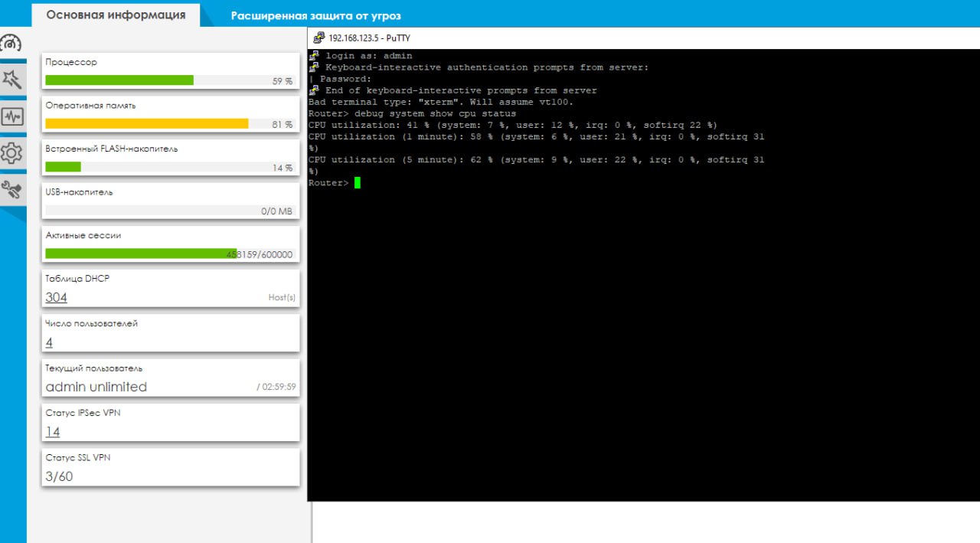This screenshot has width=980, height=543.
Task: Open the DHCP table link showing 304
Action: [x=56, y=297]
